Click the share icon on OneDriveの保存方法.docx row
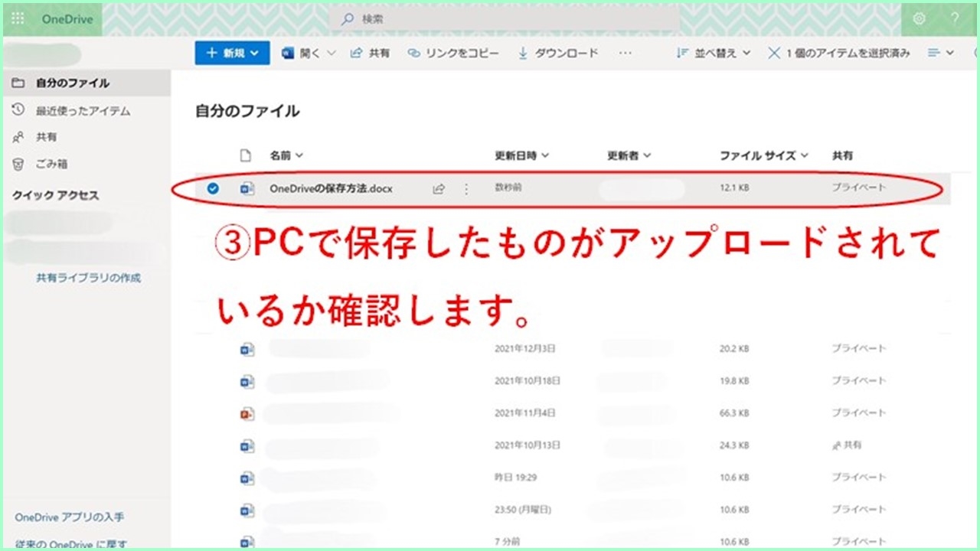Viewport: 980px width, 551px height. (x=439, y=188)
